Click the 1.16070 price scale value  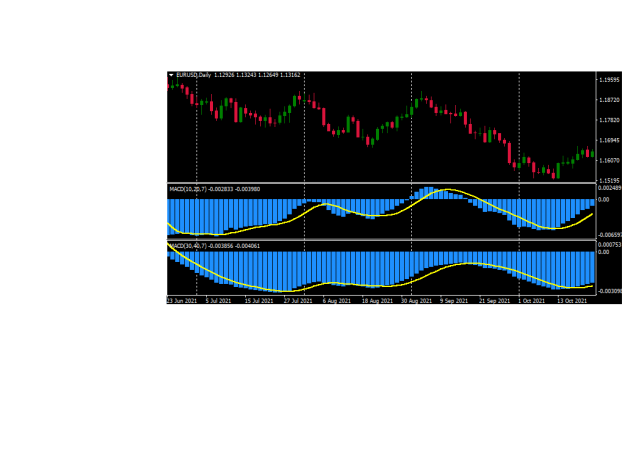click(x=609, y=161)
